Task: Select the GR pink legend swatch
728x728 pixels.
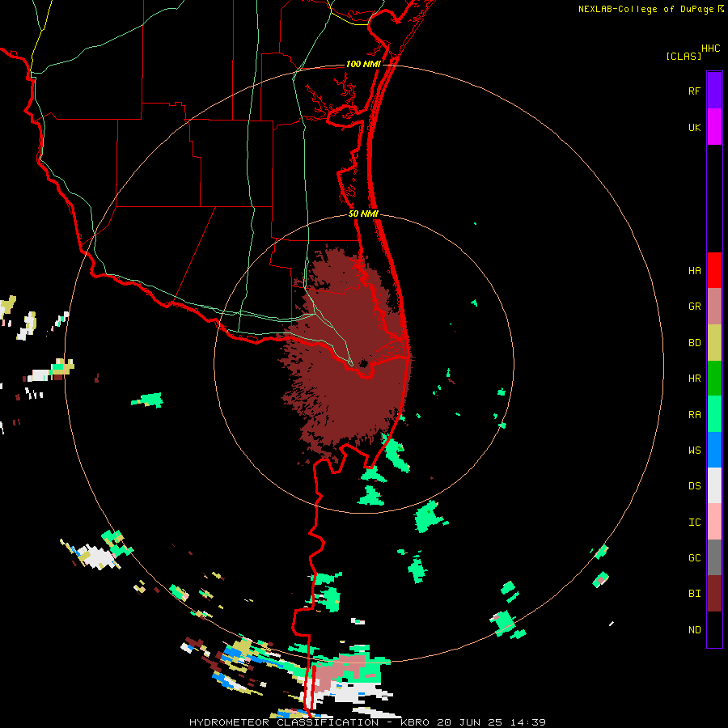Action: point(714,307)
